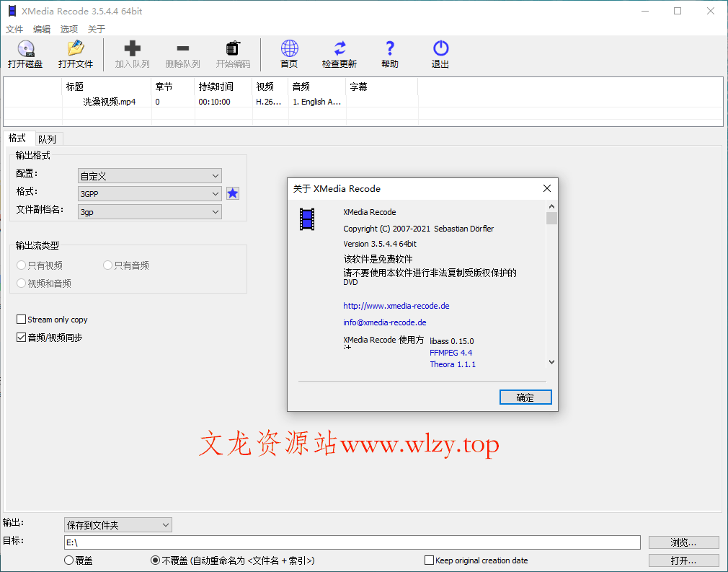Image resolution: width=728 pixels, height=572 pixels.
Task: Check Keep original creation date
Action: pos(428,560)
